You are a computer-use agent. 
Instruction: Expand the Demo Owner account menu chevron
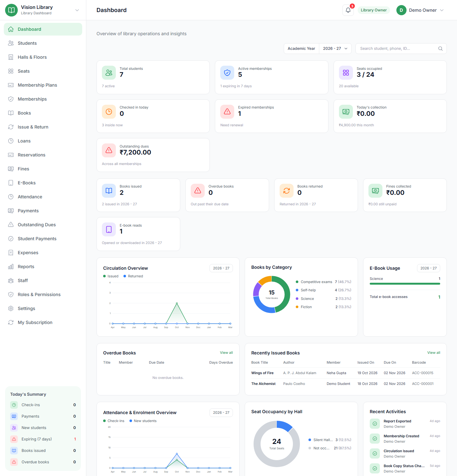click(x=442, y=10)
